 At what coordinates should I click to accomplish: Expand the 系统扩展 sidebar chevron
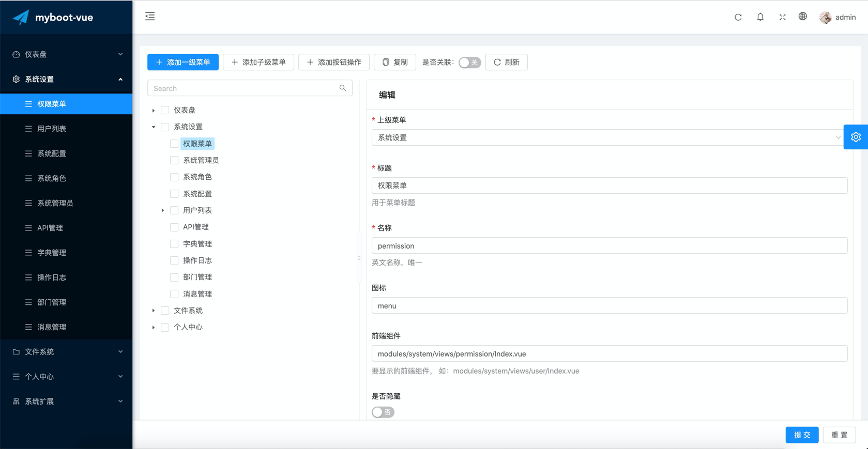point(120,401)
